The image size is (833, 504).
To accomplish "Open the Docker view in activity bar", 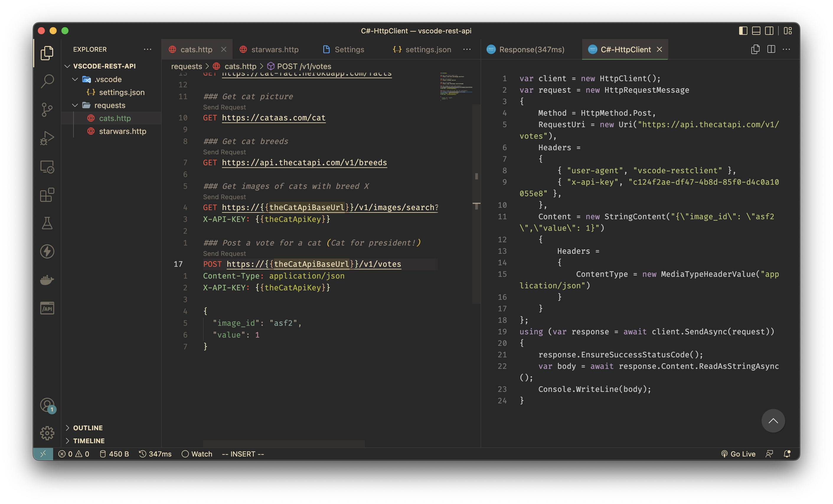I will [47, 280].
